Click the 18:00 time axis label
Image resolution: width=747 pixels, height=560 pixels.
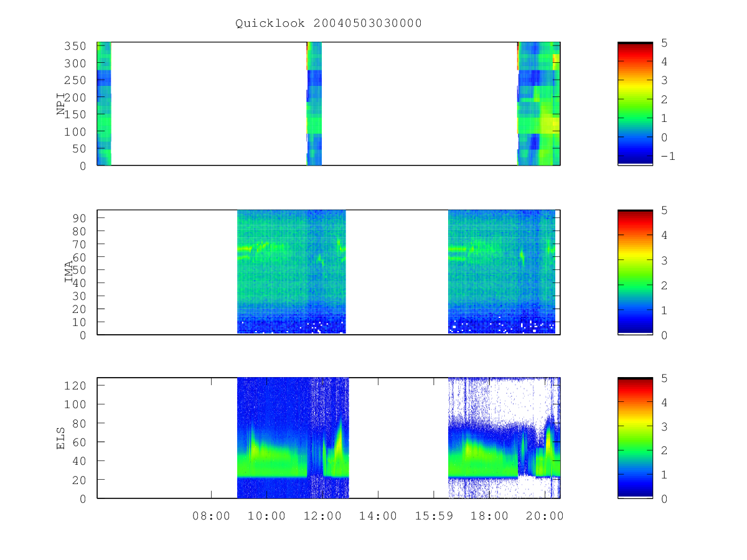click(x=489, y=516)
